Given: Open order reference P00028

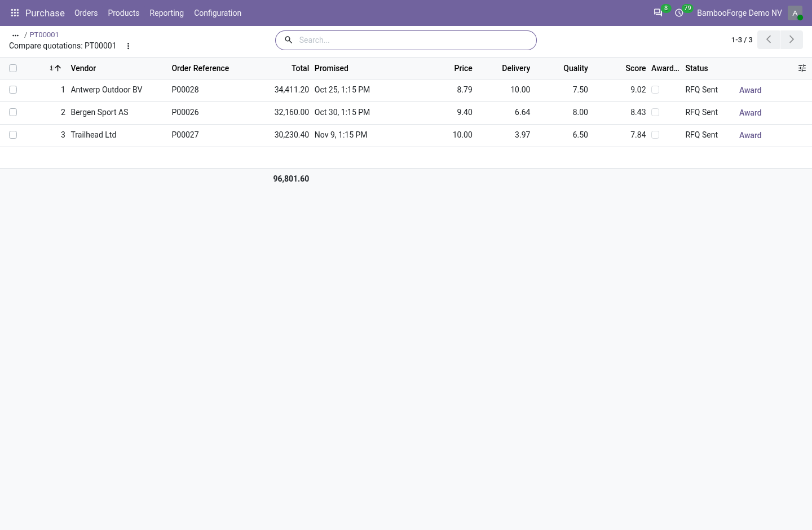Looking at the screenshot, I should click(185, 90).
